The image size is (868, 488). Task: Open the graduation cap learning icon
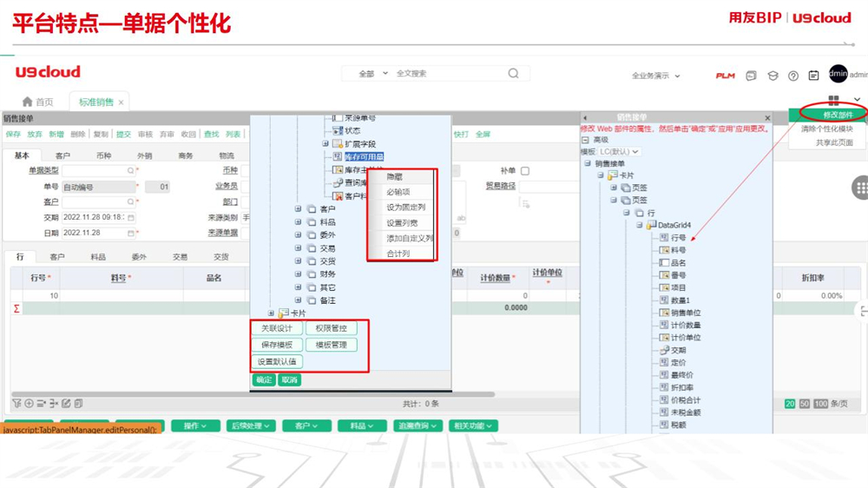773,76
